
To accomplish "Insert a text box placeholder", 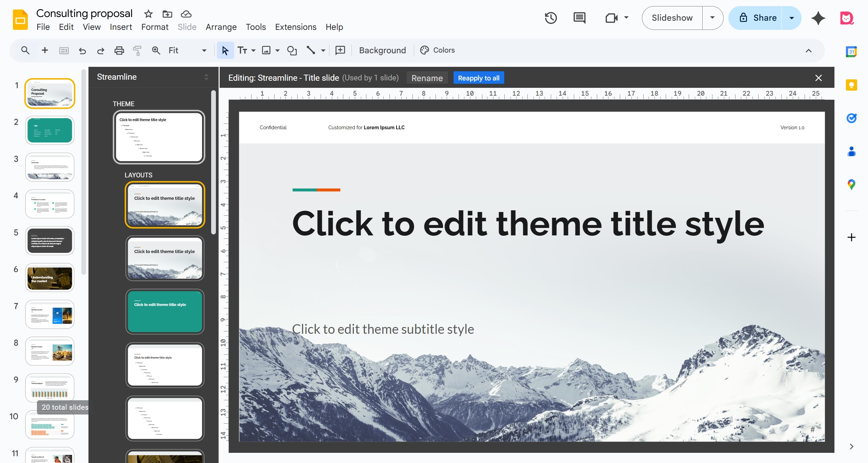I will click(x=242, y=51).
